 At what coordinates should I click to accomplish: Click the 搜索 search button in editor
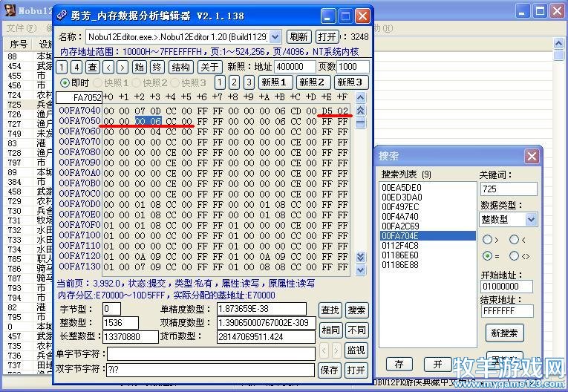(x=356, y=310)
